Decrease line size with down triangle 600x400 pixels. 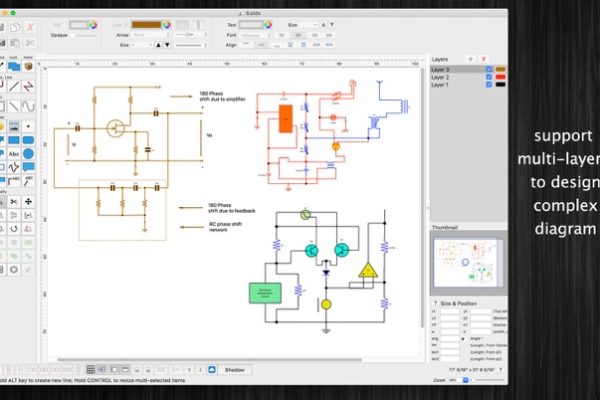tap(167, 45)
